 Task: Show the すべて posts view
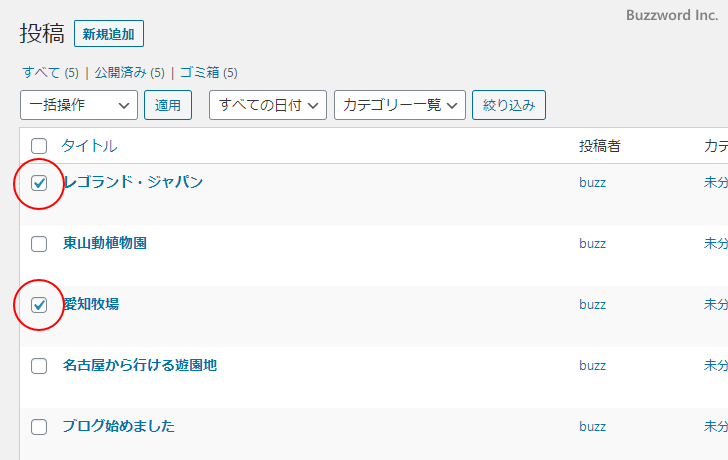(x=41, y=73)
